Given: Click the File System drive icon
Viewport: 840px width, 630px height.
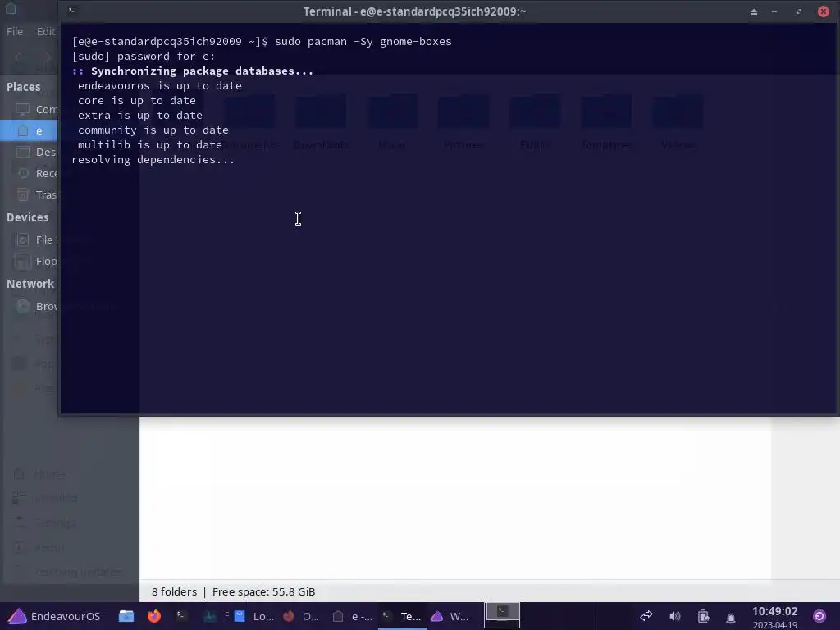Looking at the screenshot, I should [x=22, y=240].
